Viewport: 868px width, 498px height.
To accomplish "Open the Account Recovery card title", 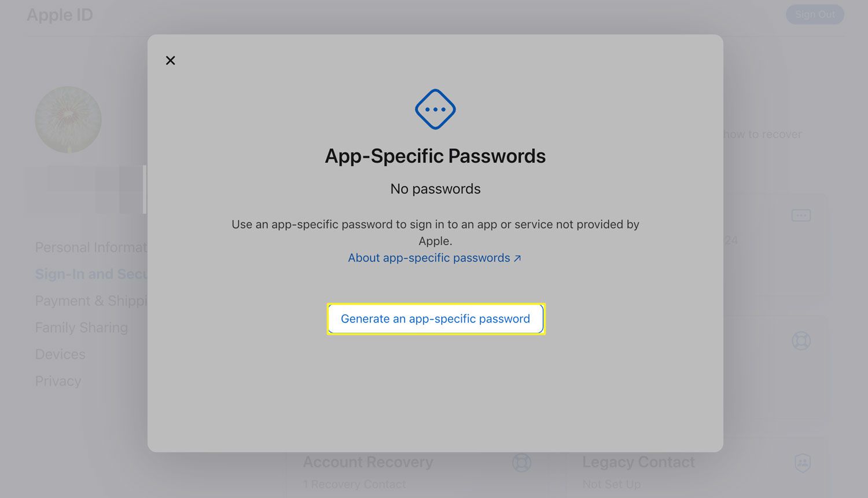I will [368, 462].
